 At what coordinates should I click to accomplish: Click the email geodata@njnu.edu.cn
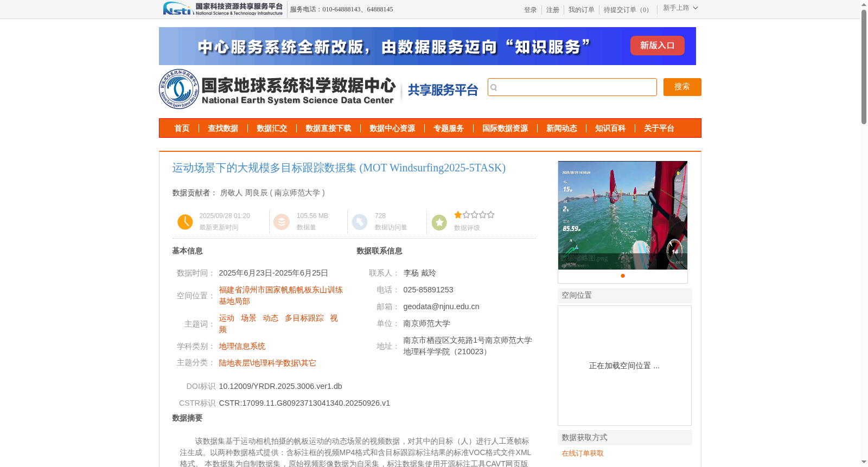point(441,306)
